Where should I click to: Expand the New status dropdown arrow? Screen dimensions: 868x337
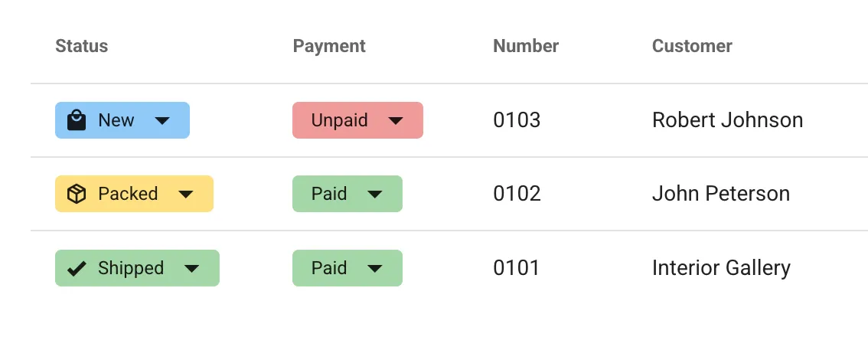point(162,121)
